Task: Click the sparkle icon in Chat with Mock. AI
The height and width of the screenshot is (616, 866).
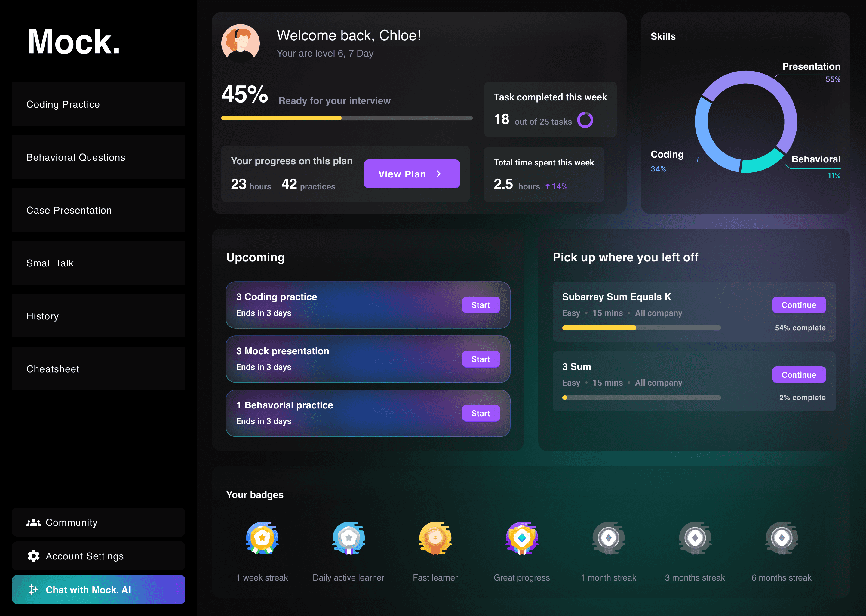Action: click(33, 590)
